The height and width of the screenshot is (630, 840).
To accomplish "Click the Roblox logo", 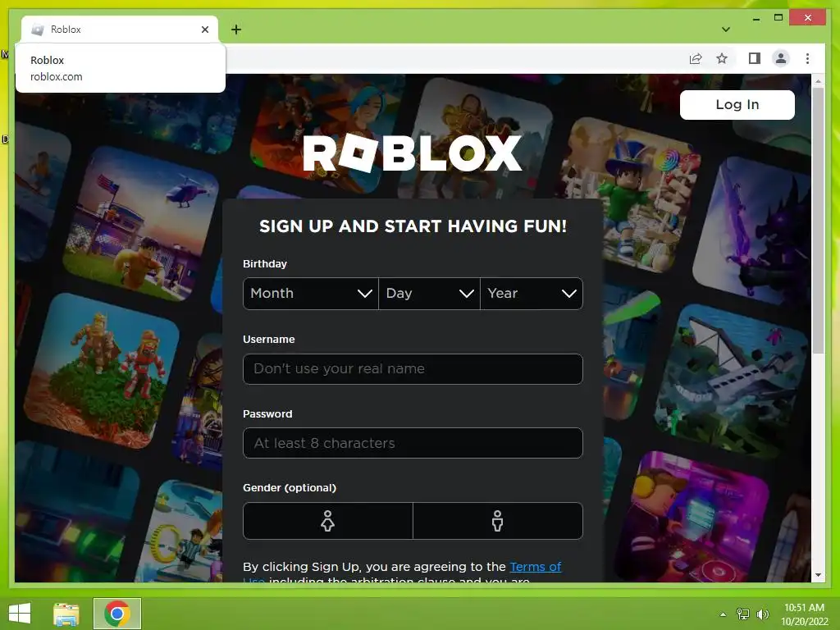I will pos(413,153).
